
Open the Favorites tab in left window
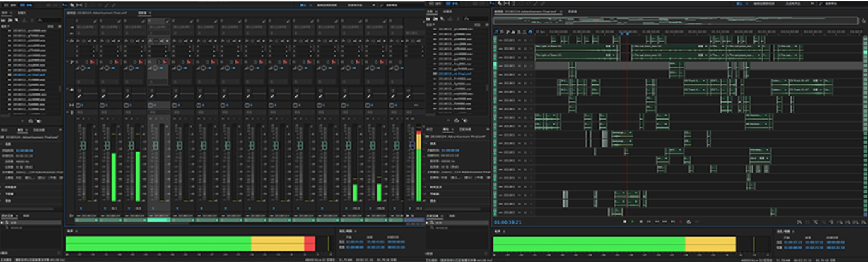point(22,13)
